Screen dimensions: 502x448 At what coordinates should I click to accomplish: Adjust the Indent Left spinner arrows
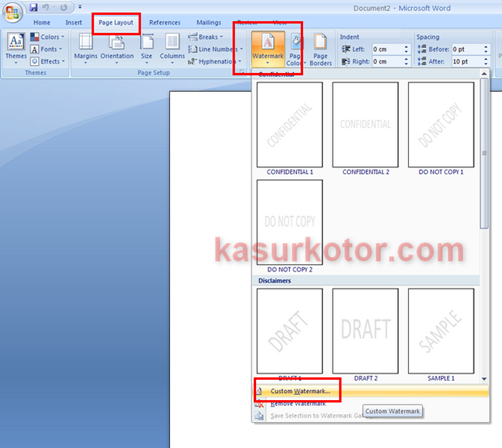406,49
